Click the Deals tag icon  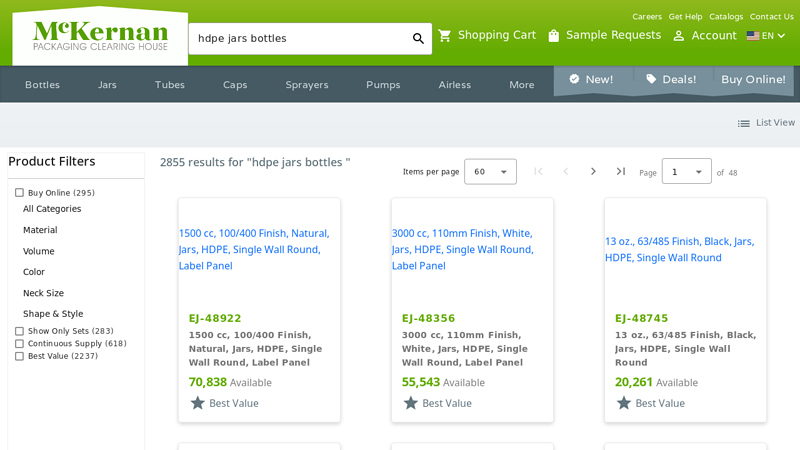[x=652, y=80]
